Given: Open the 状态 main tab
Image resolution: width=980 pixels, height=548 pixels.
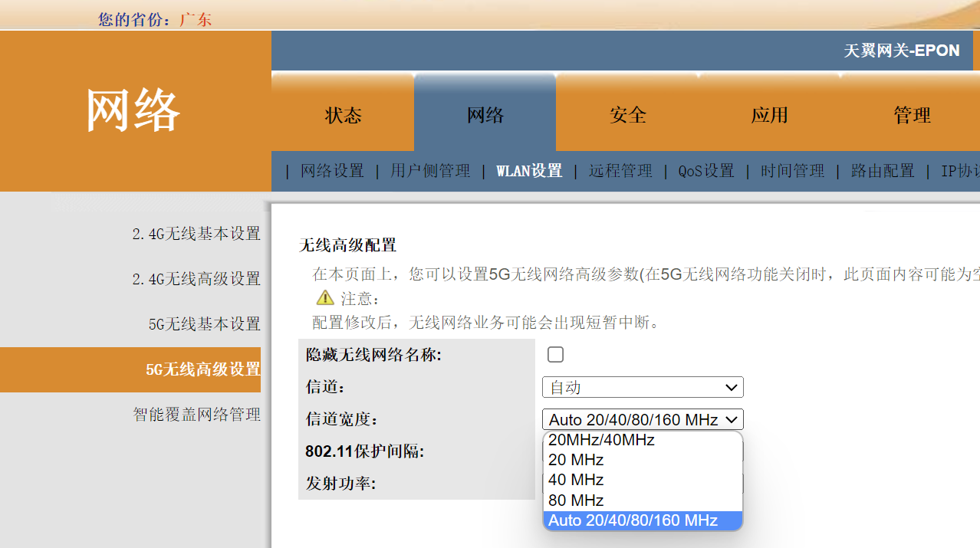Looking at the screenshot, I should (343, 115).
